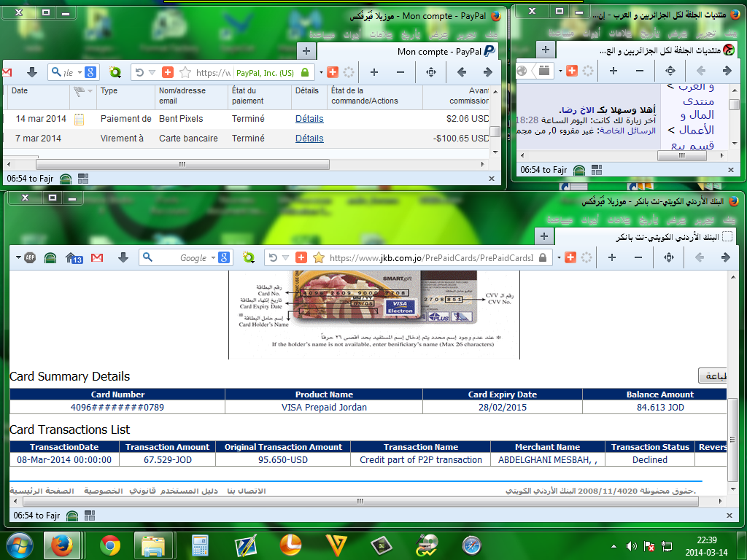Click horizontal scrollbar thumb in JKB window
Image resolution: width=747 pixels, height=560 pixels.
(360, 501)
